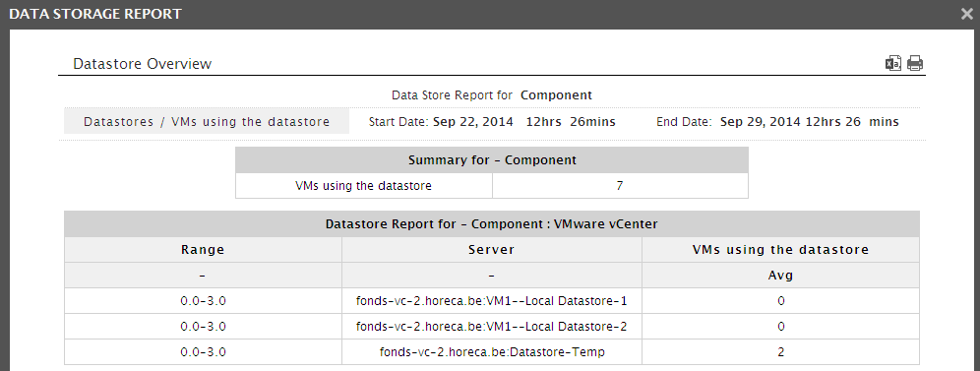
Task: Click VMs using the datastore column header
Action: [780, 250]
